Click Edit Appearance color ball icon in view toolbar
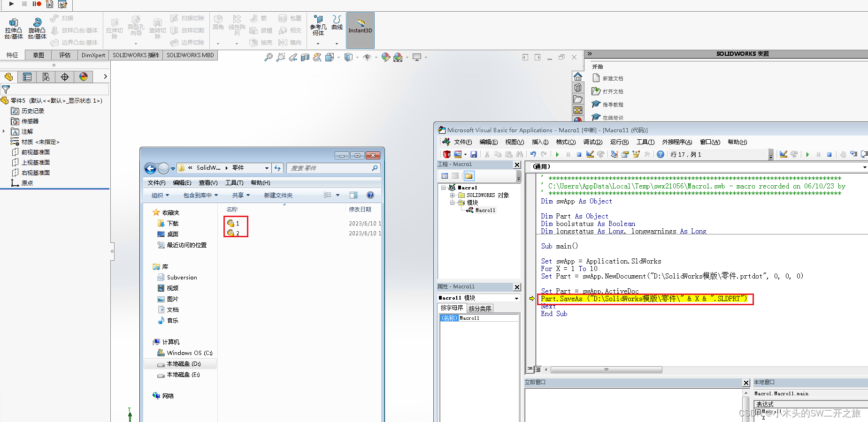 pos(386,57)
